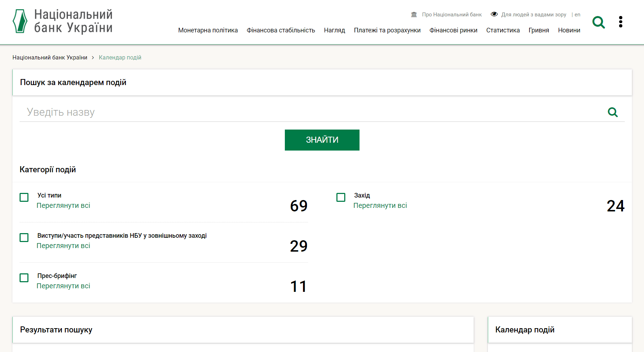Open 'Статистика' menu item
The image size is (644, 352).
503,30
